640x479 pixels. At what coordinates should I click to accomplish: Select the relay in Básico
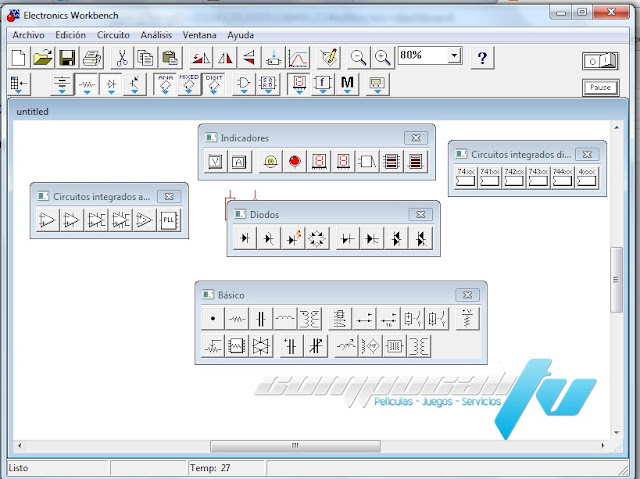(340, 319)
